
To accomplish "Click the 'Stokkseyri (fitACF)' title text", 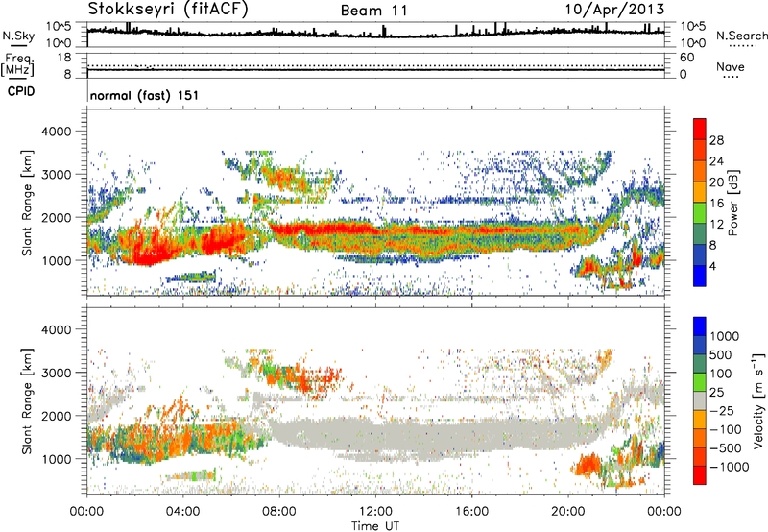I will [x=168, y=10].
